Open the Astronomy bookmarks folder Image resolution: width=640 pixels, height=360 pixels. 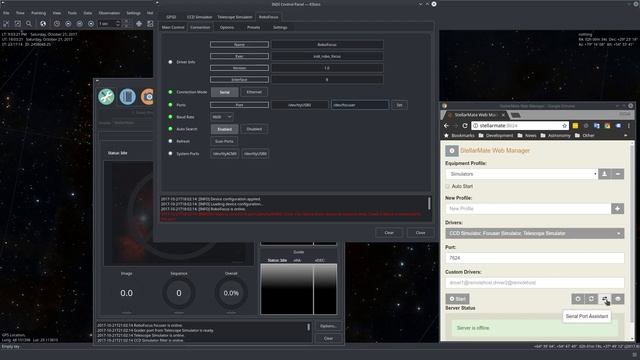556,136
